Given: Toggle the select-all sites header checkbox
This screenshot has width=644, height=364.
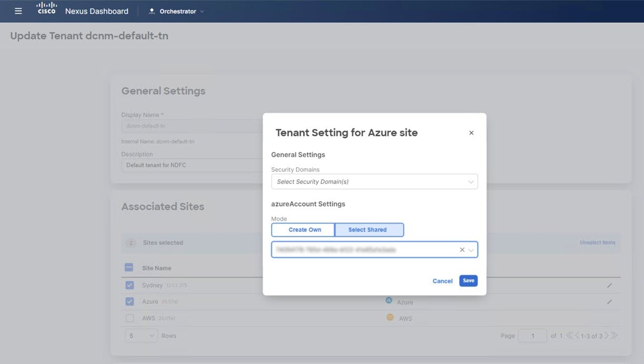Looking at the screenshot, I should (x=129, y=267).
